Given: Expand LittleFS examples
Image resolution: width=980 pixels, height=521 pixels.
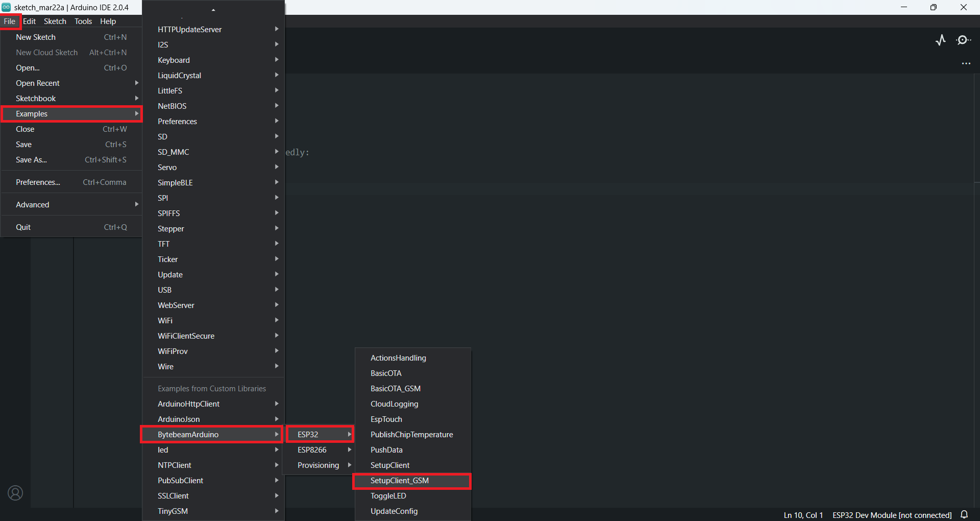Looking at the screenshot, I should [213, 91].
